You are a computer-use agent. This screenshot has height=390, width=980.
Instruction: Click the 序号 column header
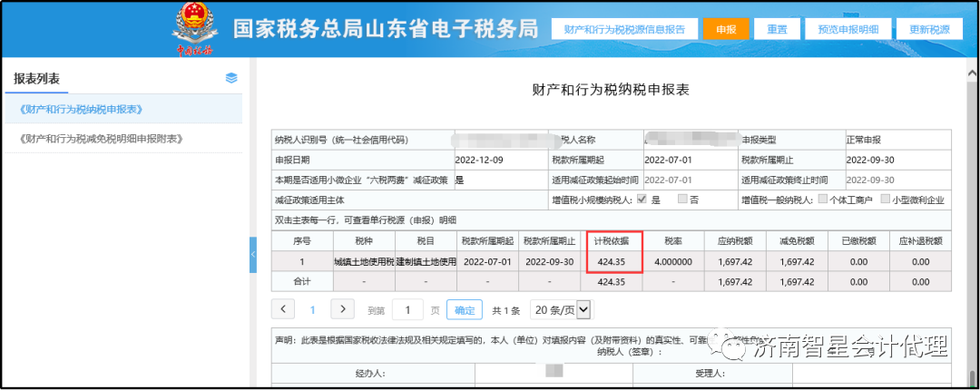coord(302,240)
